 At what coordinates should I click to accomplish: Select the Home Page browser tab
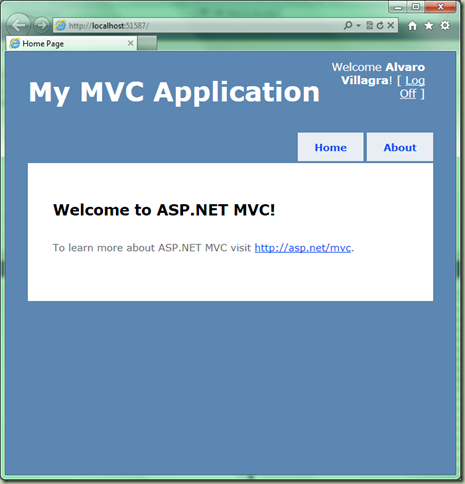pyautogui.click(x=71, y=44)
